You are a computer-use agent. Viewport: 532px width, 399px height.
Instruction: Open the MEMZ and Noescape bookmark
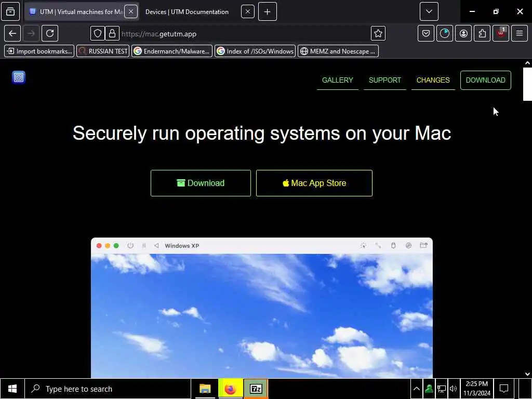[x=338, y=51]
